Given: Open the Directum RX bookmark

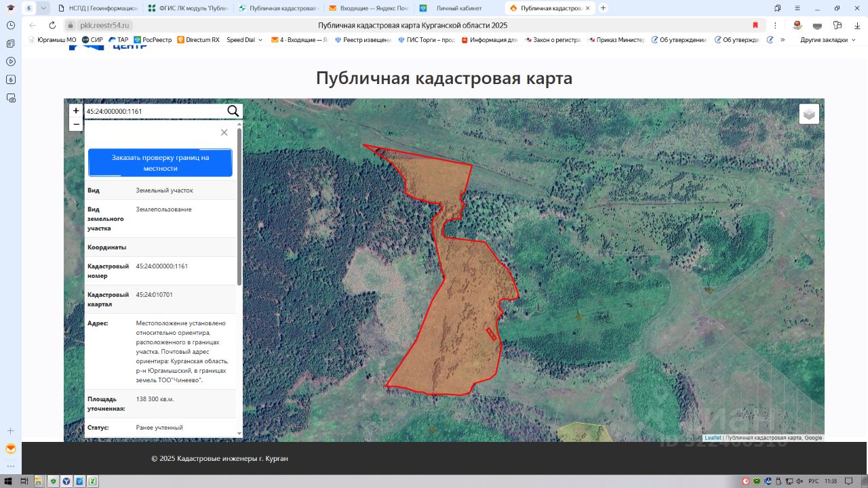Looking at the screenshot, I should pos(198,40).
